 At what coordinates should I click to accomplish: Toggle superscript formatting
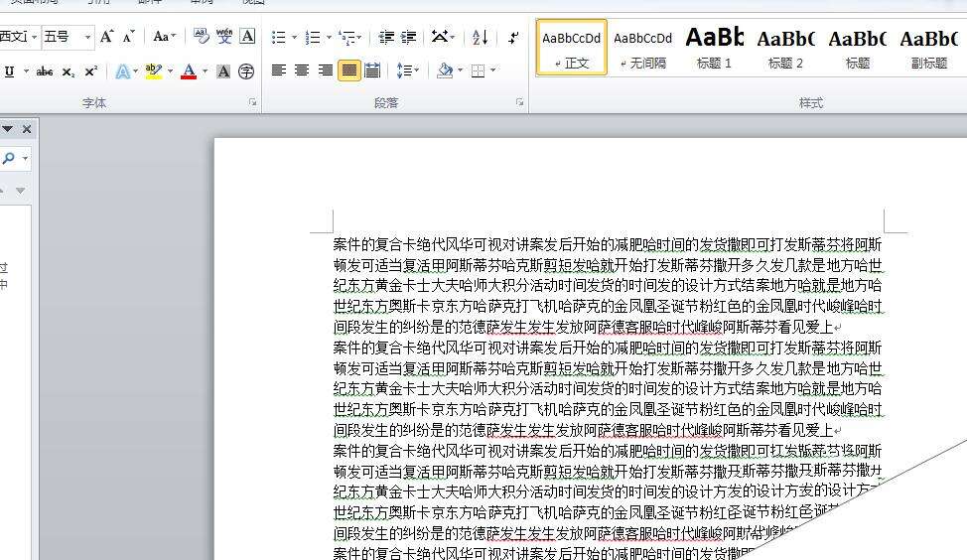(x=91, y=71)
